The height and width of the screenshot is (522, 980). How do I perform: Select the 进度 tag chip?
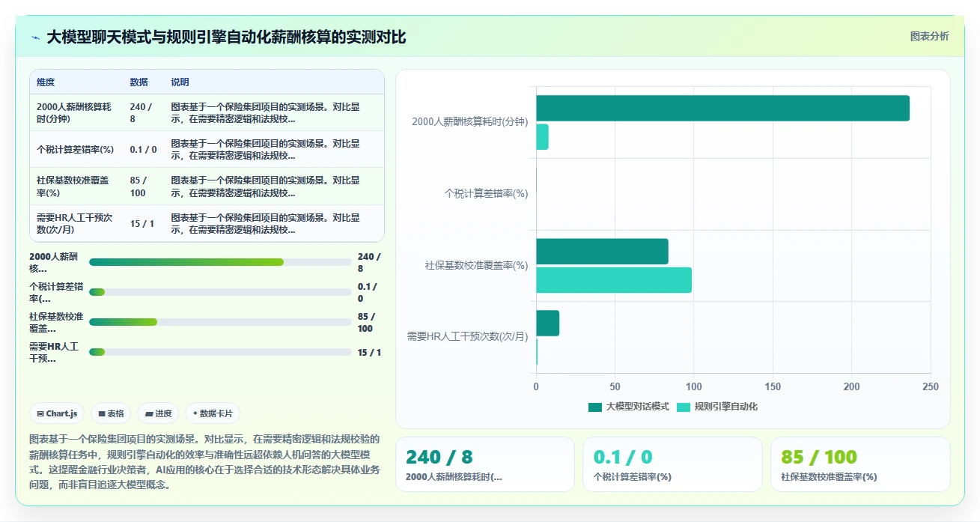coord(158,413)
